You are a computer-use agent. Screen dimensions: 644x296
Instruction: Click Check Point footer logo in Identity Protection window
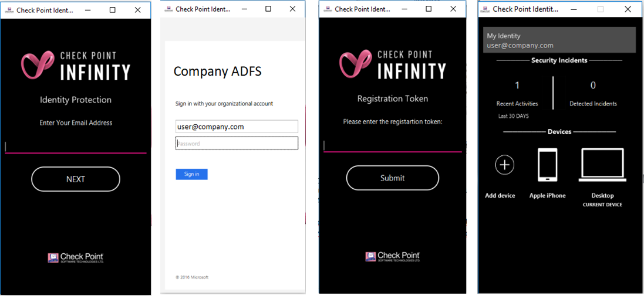[76, 257]
